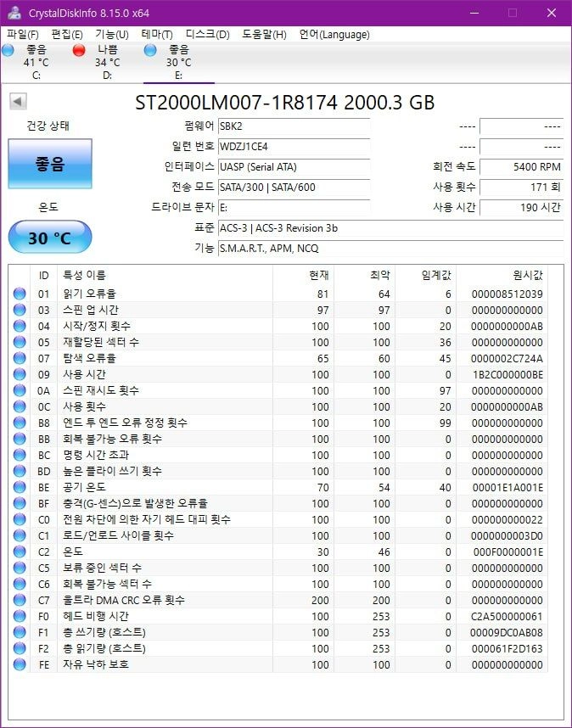
Task: Go to previous disk with left arrow
Action: pos(18,101)
